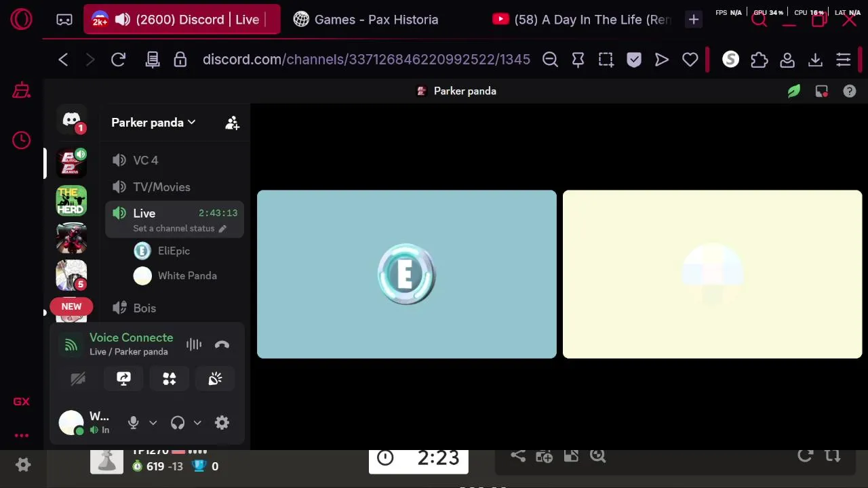The width and height of the screenshot is (868, 488).
Task: Expand Parker panda server dropdown
Action: tap(153, 123)
